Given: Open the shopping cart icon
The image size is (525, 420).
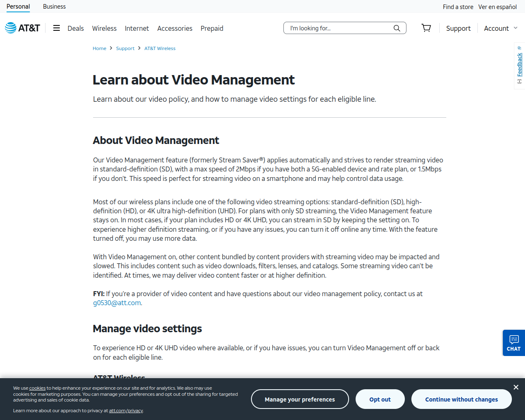Looking at the screenshot, I should pos(426,28).
